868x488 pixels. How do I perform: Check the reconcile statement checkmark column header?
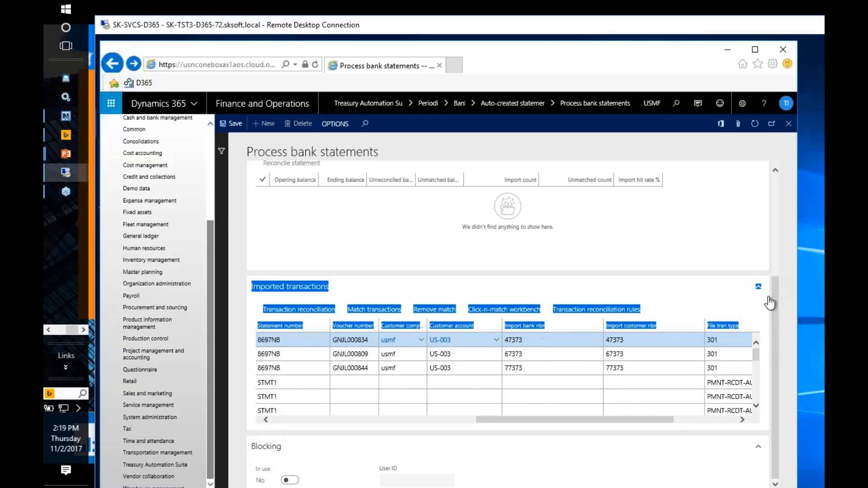pyautogui.click(x=262, y=179)
